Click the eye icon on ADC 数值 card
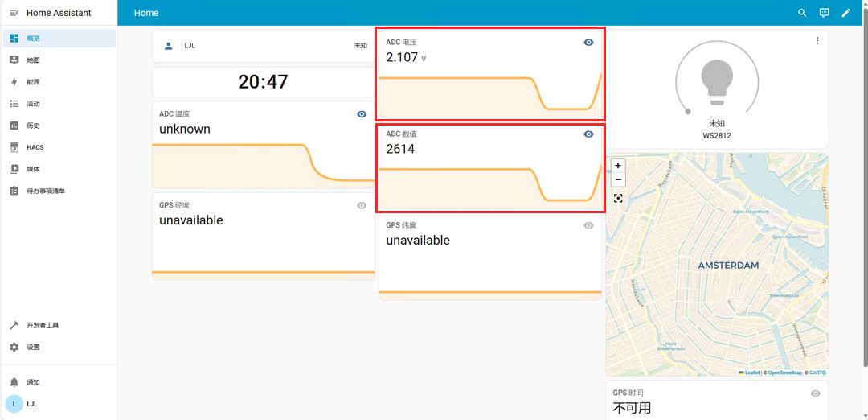The width and height of the screenshot is (868, 420). (588, 134)
